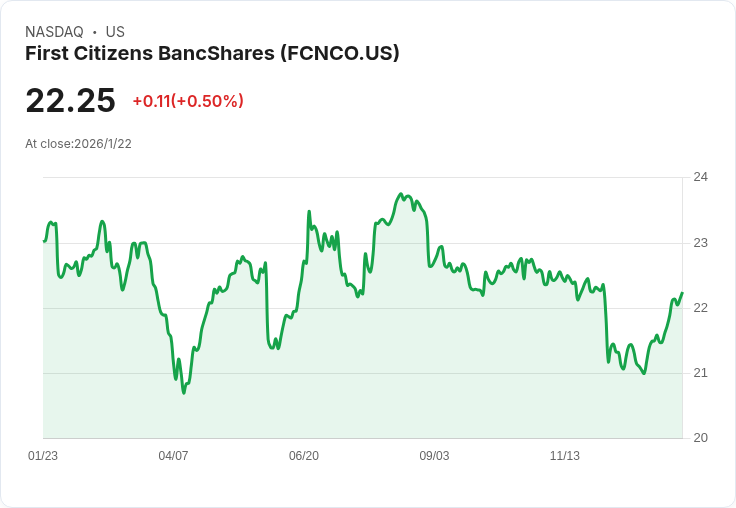Select the 04/07 date on the x-axis
The width and height of the screenshot is (736, 508).
(x=173, y=456)
